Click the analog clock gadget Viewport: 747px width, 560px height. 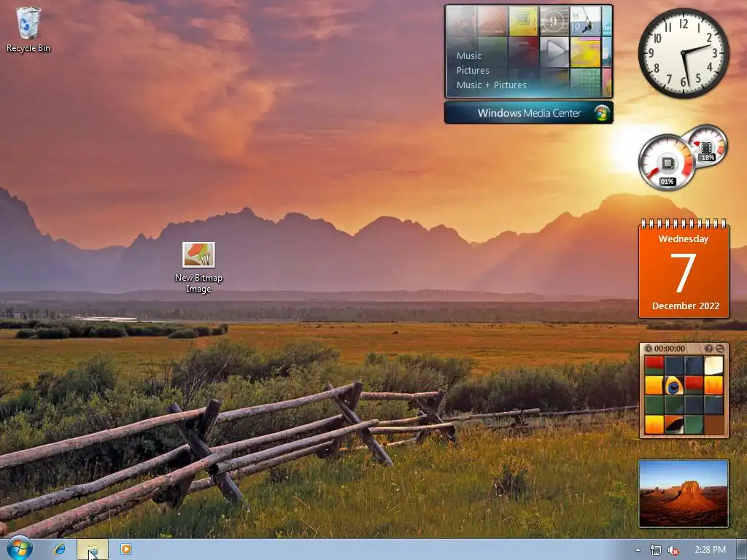(684, 52)
